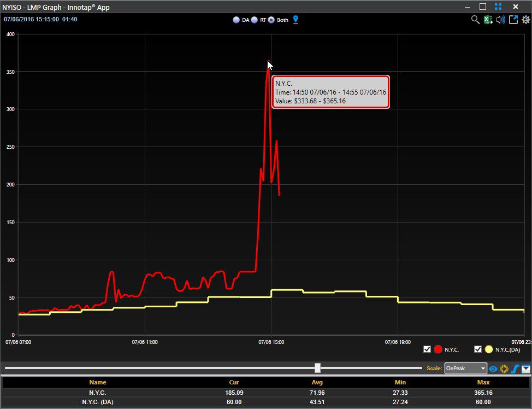The height and width of the screenshot is (409, 532).
Task: Click the collapse-panel arrow icon beside Scale
Action: (526, 369)
